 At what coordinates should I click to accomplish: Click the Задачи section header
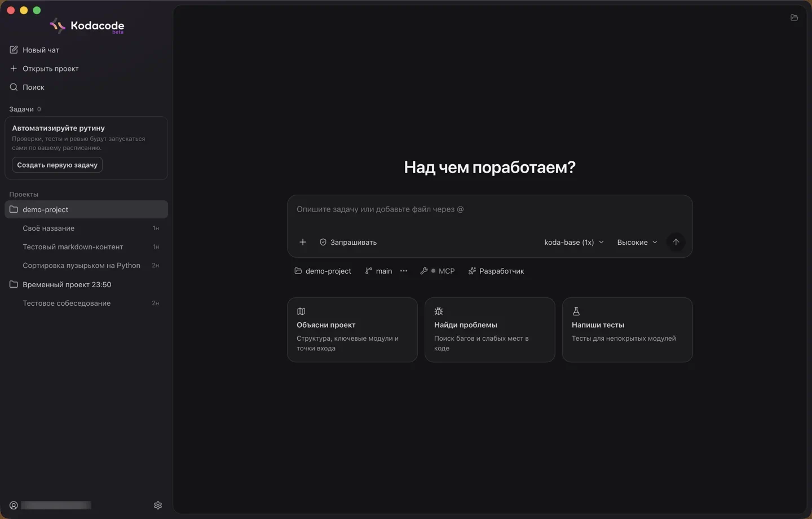21,109
